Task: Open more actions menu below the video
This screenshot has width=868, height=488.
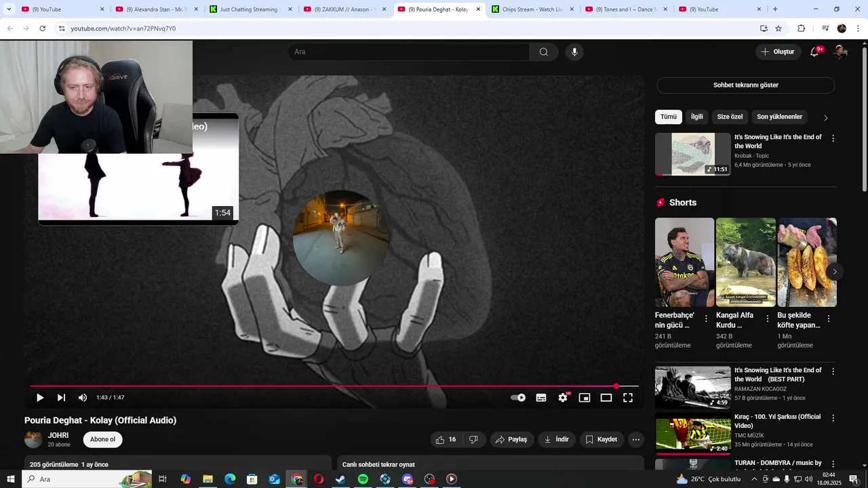Action: [x=636, y=439]
